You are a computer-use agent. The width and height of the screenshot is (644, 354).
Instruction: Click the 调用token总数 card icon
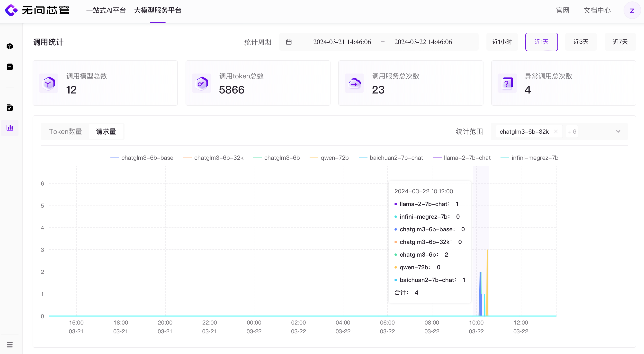[202, 83]
